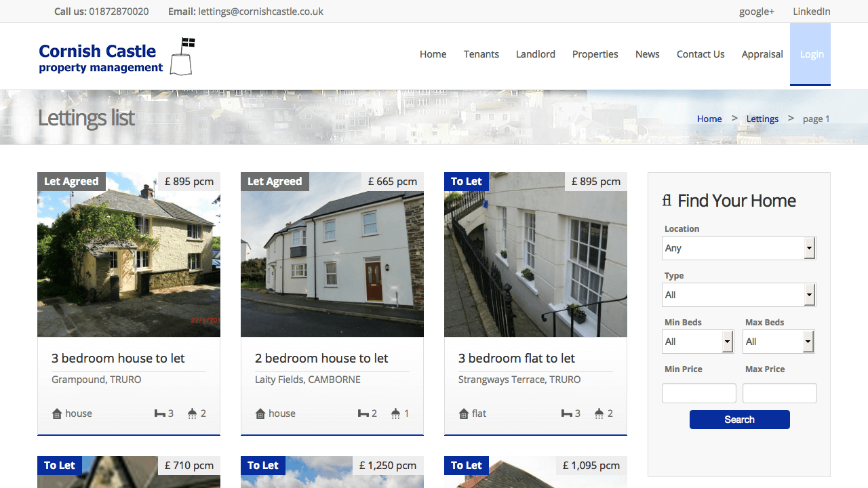Screen dimensions: 868x488
Task: Click the Search button
Action: click(739, 419)
